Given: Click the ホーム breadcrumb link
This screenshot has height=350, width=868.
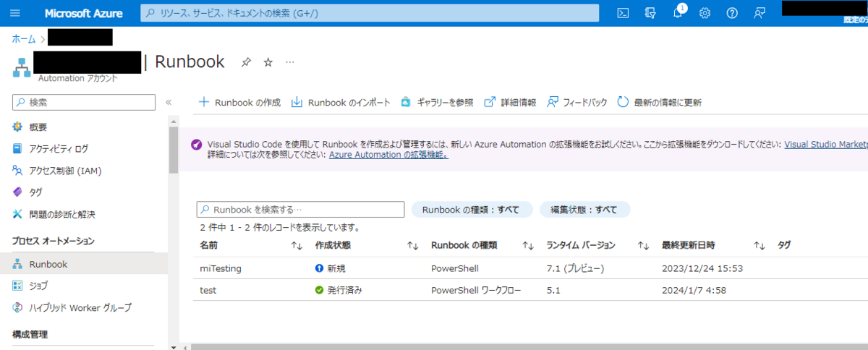Looking at the screenshot, I should click(x=24, y=38).
